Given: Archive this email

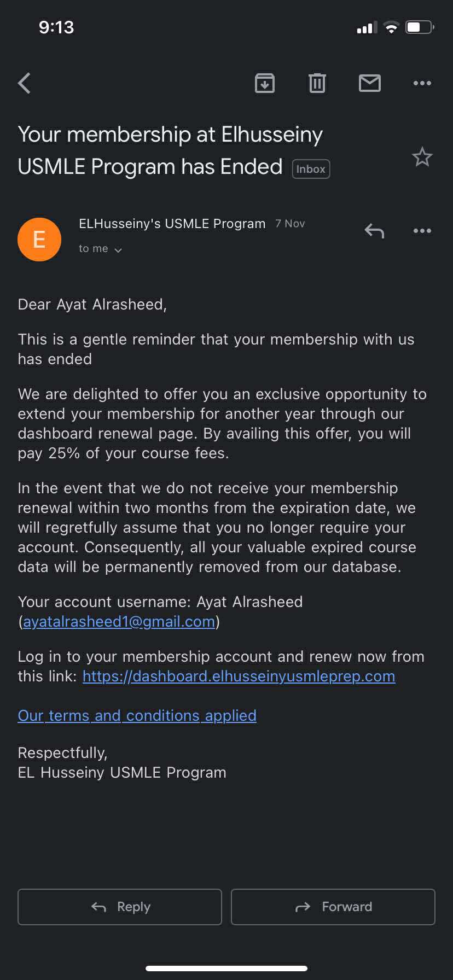Looking at the screenshot, I should tap(265, 83).
